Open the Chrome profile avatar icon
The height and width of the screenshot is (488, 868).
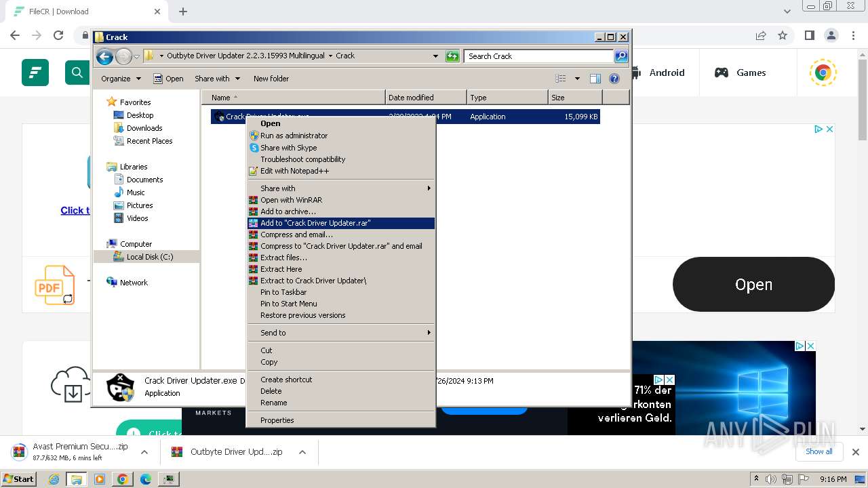[x=831, y=35]
